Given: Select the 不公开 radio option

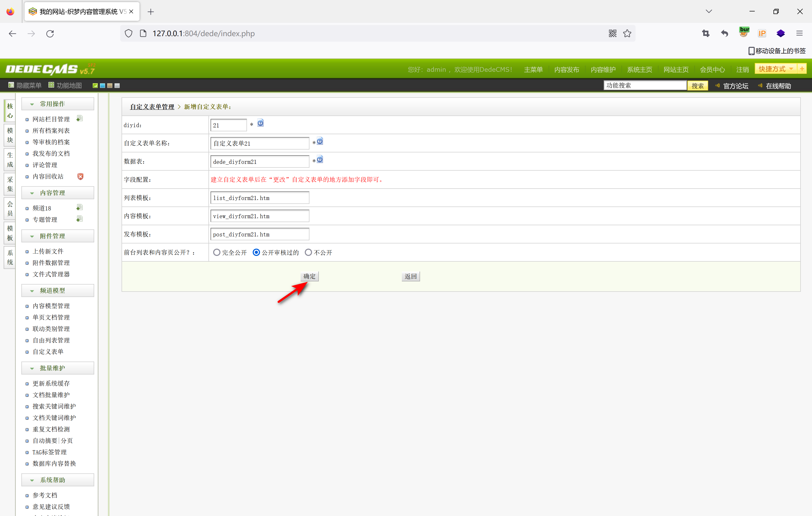Looking at the screenshot, I should tap(308, 253).
